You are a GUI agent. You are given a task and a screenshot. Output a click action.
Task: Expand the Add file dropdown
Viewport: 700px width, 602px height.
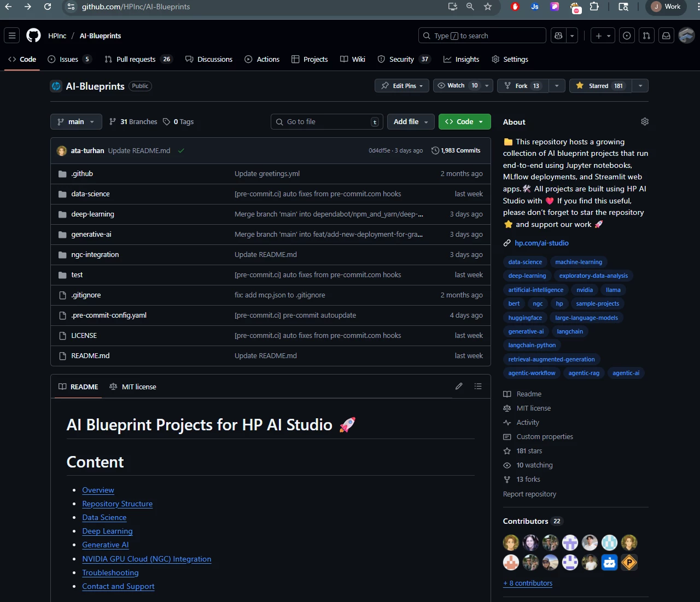pos(411,121)
